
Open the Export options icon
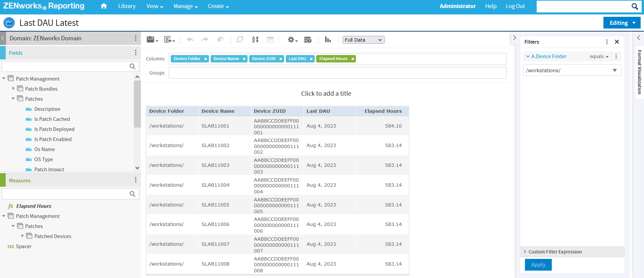click(169, 40)
